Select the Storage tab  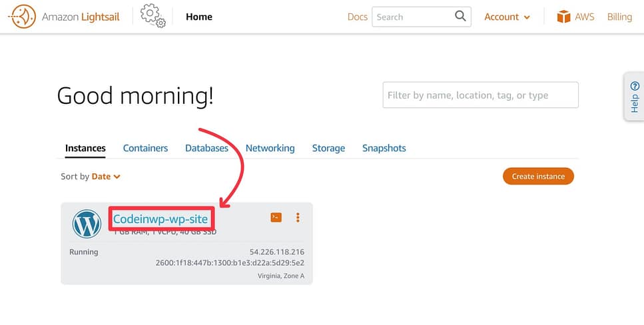pyautogui.click(x=328, y=148)
